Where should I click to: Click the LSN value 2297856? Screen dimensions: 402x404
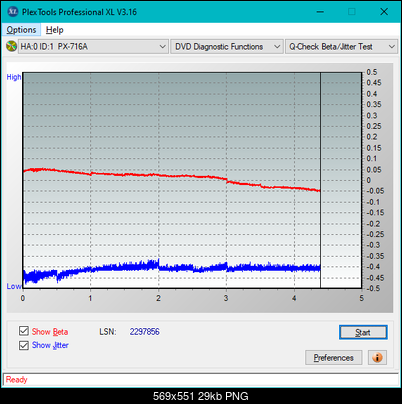[145, 332]
